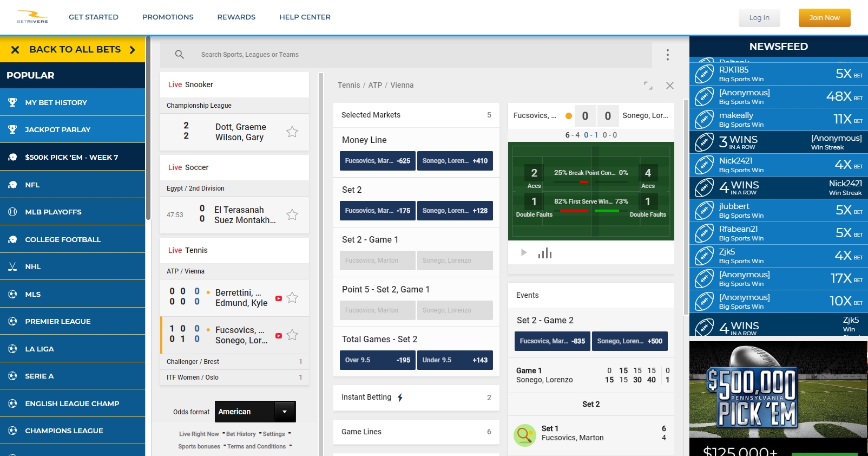The height and width of the screenshot is (456, 868).
Task: Star the El Terasanah soccer match
Action: coord(292,215)
